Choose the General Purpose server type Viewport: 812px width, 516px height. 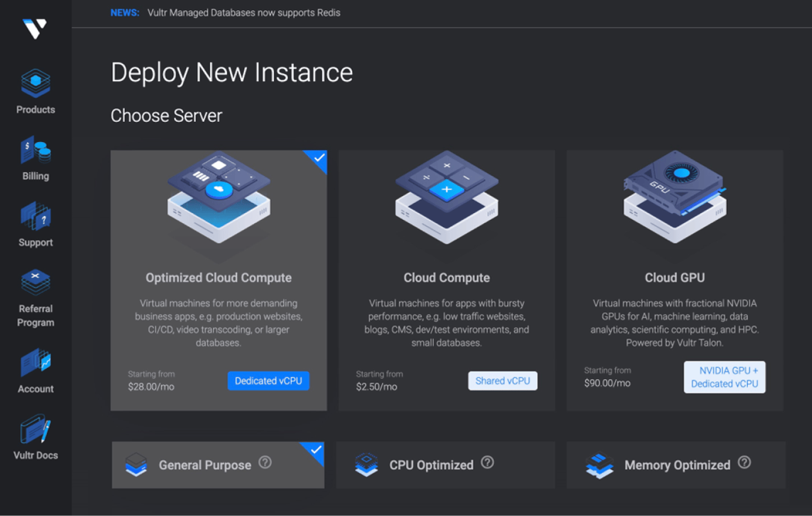(218, 465)
